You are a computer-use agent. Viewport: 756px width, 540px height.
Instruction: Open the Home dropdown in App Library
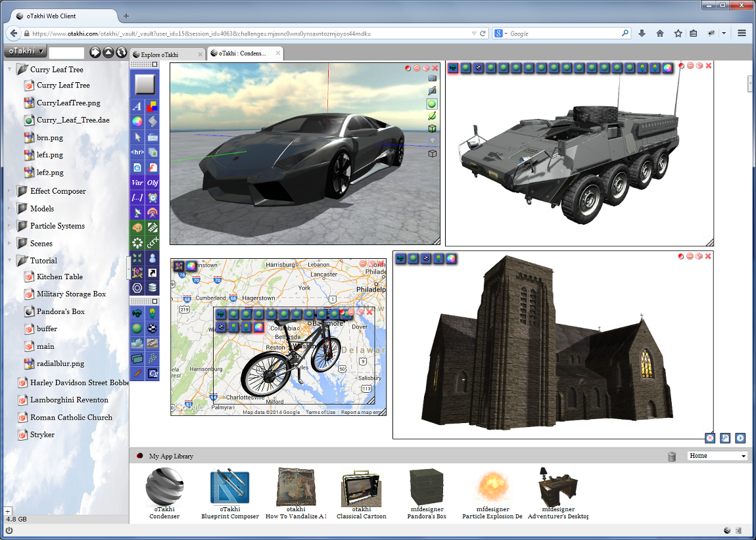pos(717,456)
